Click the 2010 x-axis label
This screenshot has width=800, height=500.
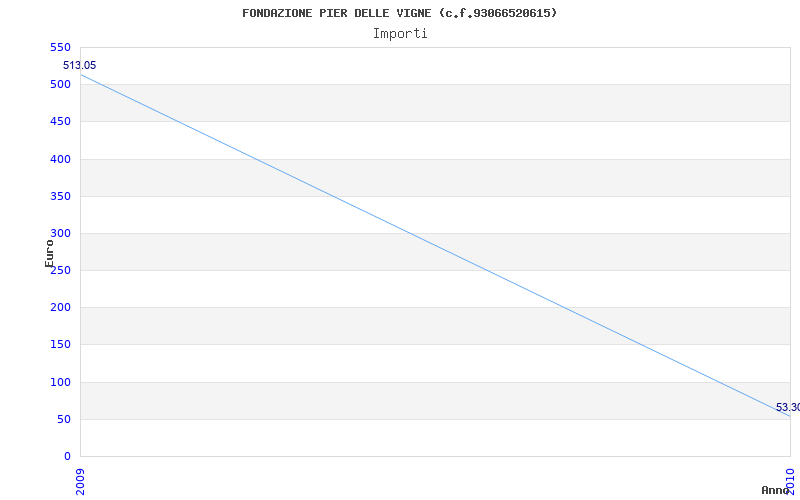coord(791,478)
